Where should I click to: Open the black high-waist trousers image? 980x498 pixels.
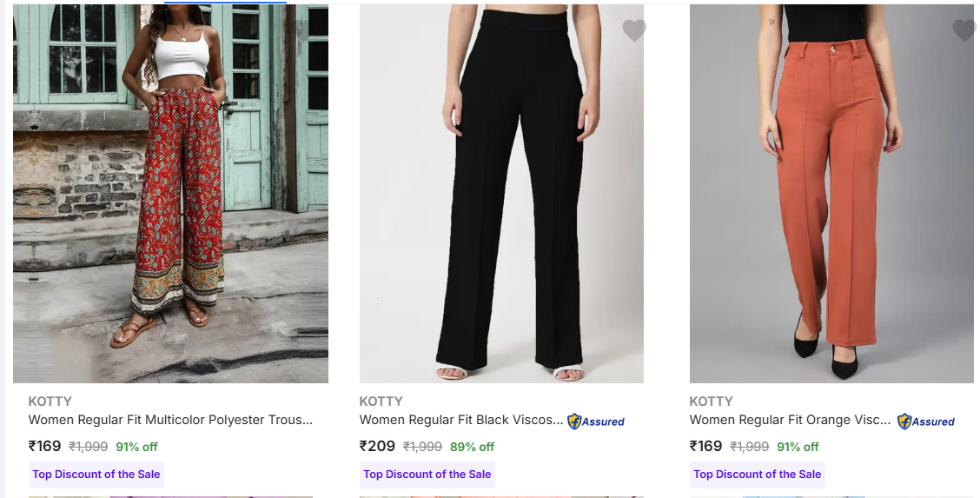click(x=501, y=193)
